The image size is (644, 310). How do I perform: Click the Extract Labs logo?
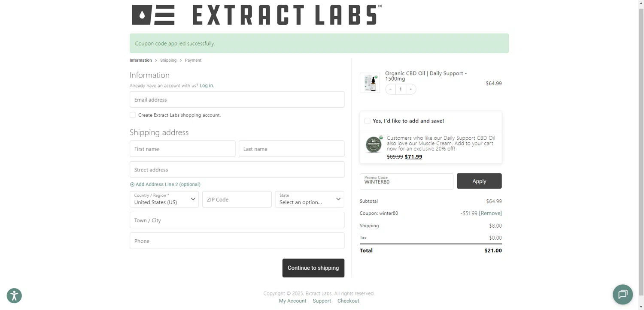coord(256,15)
